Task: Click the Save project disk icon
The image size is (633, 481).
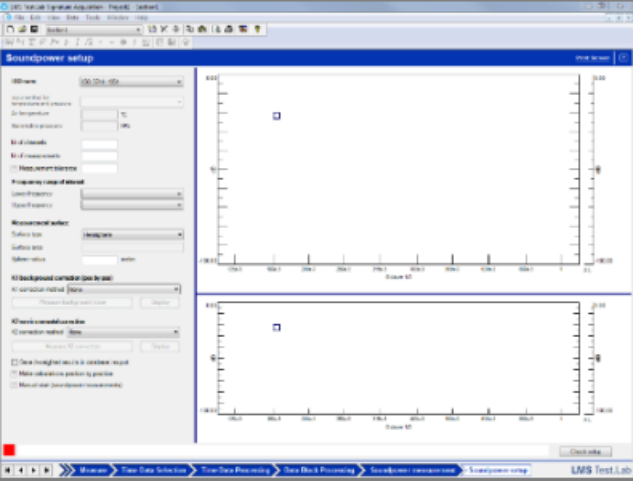Action: (33, 29)
